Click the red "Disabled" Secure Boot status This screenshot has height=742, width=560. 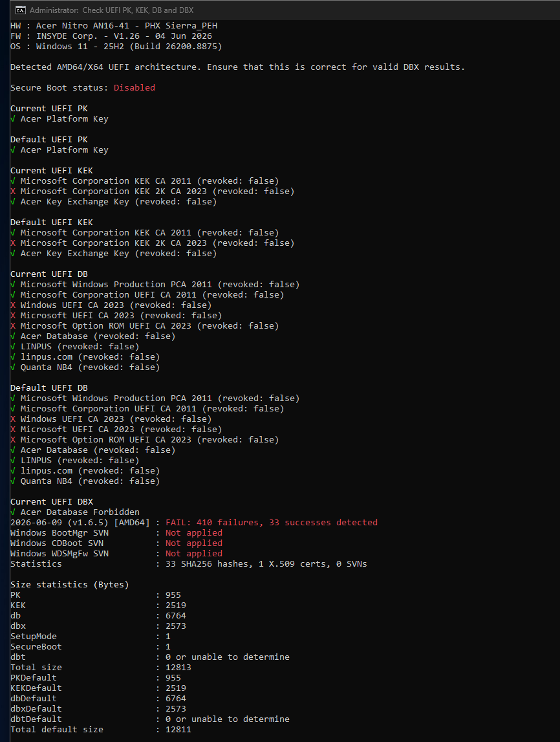click(135, 87)
